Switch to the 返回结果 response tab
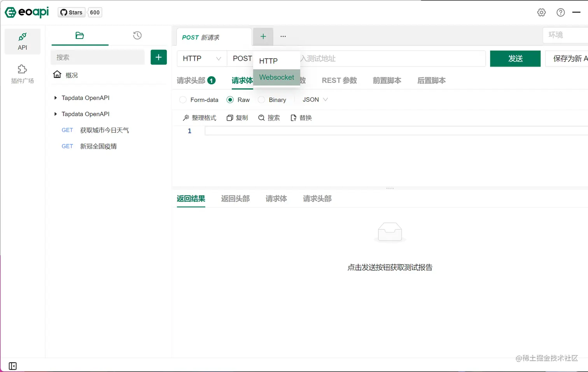Image resolution: width=588 pixels, height=372 pixels. pos(191,199)
